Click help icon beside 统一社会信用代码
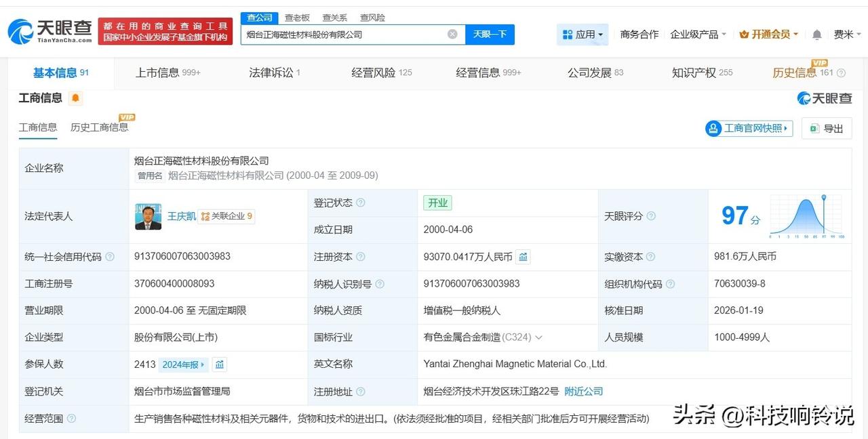 point(110,257)
